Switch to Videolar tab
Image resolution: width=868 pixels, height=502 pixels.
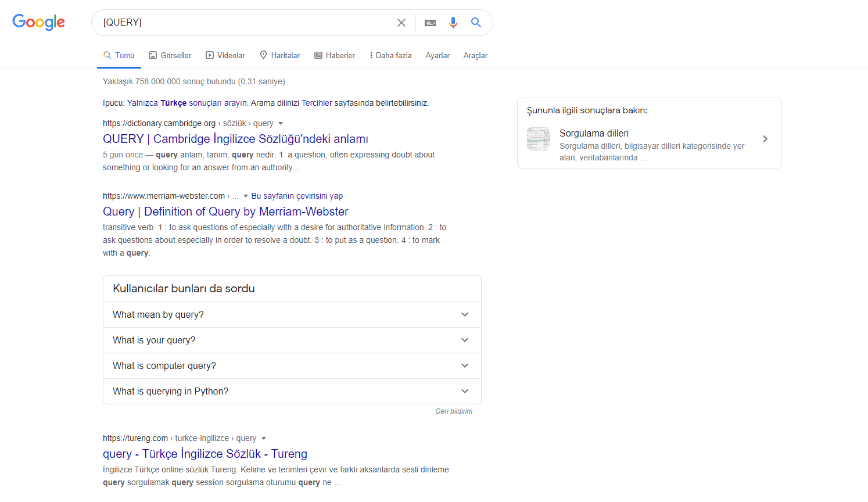[x=225, y=55]
